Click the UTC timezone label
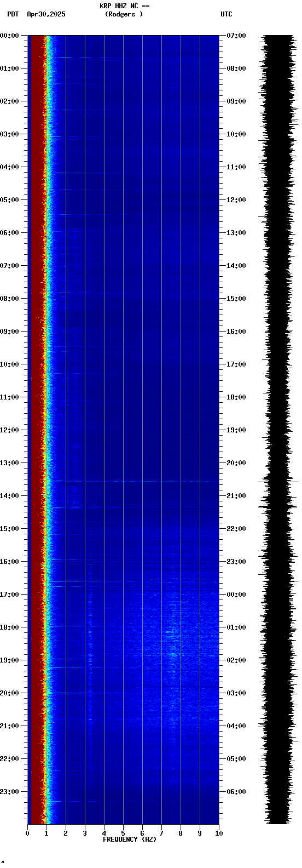 coord(226,14)
